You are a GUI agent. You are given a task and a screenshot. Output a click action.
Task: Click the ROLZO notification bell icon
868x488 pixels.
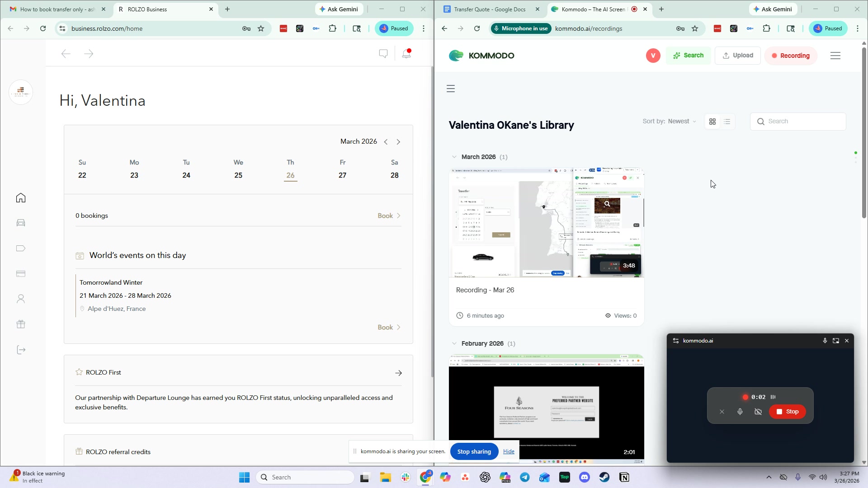point(406,54)
